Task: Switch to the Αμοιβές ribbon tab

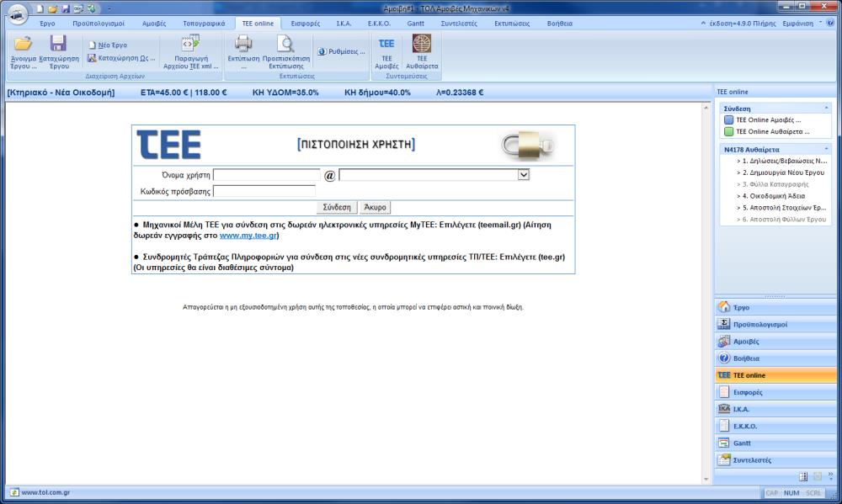Action: click(154, 24)
